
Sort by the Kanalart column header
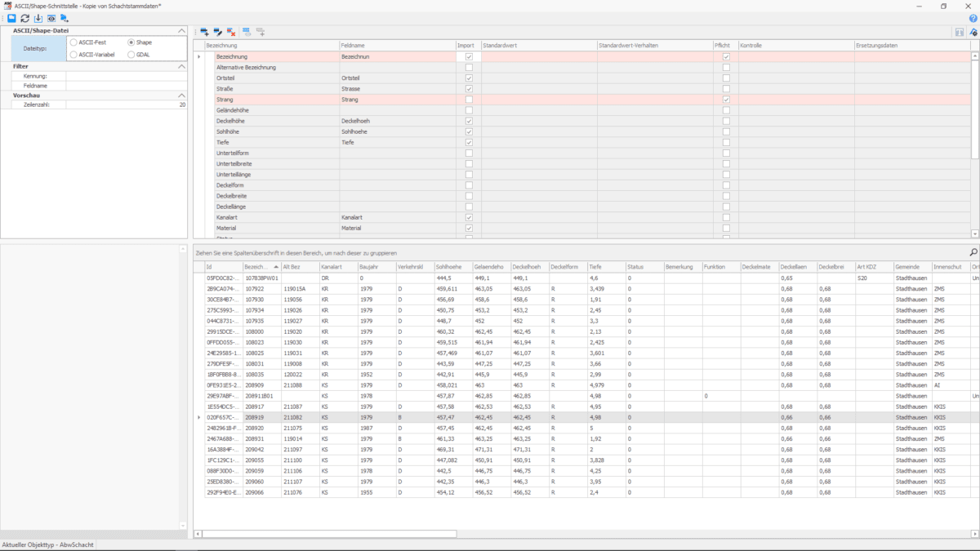tap(338, 267)
